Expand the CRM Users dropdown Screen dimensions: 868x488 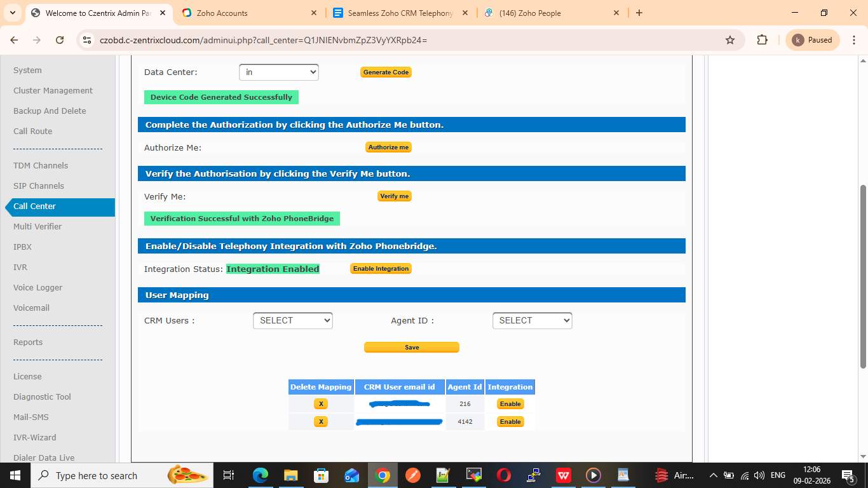292,321
